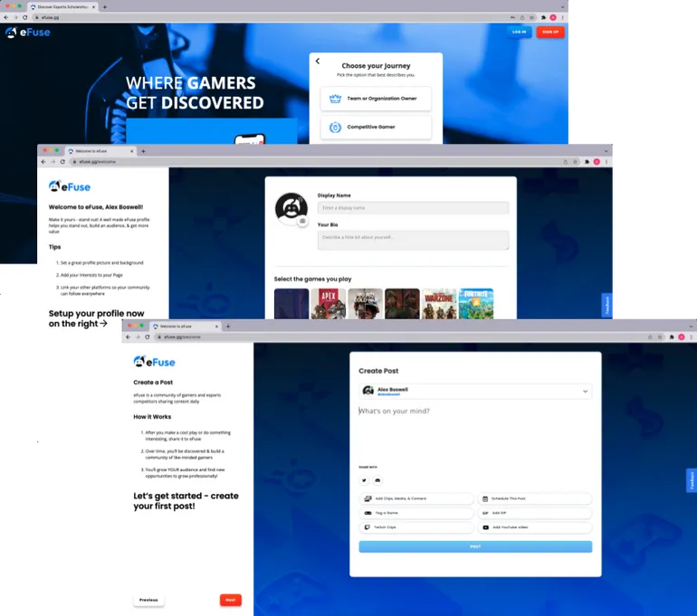
Task: Click Add Clips, Media, & Camera button
Action: (416, 498)
